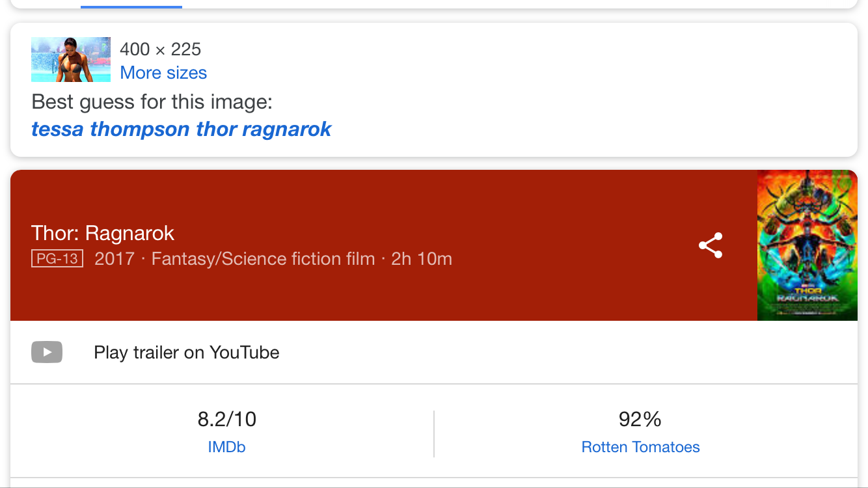
Task: Click the 92% score
Action: click(x=640, y=419)
